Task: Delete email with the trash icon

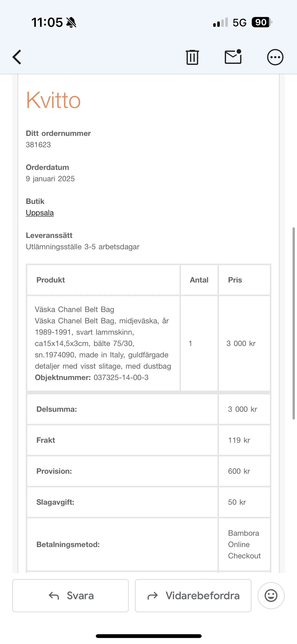Action: (192, 57)
